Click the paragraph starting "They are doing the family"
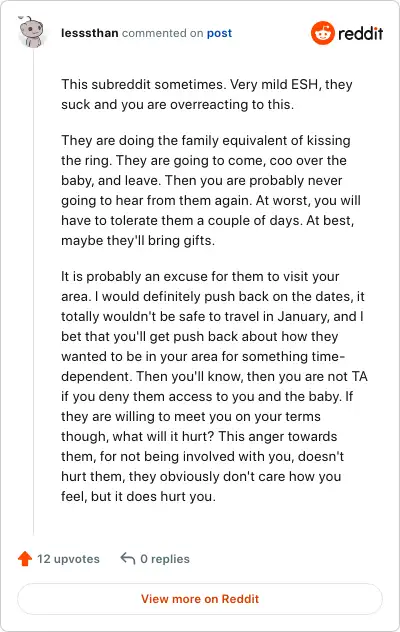 click(211, 190)
